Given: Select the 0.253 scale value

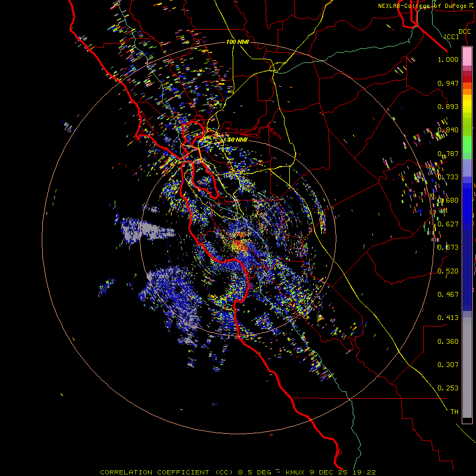Looking at the screenshot, I should (448, 388).
